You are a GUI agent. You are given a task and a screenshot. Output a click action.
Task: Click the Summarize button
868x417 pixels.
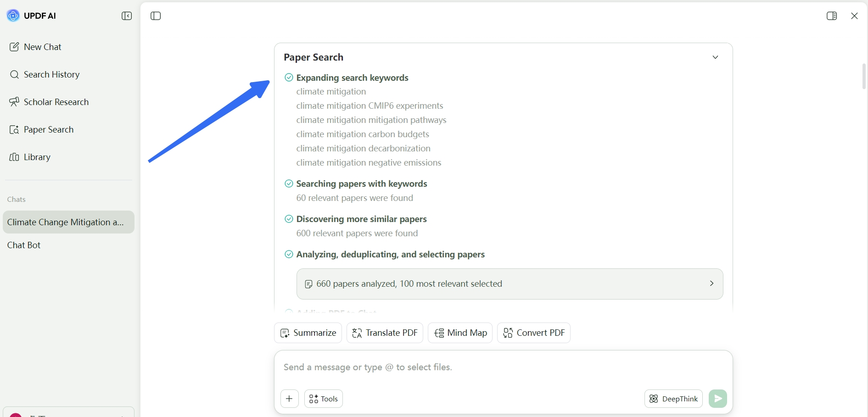point(308,333)
